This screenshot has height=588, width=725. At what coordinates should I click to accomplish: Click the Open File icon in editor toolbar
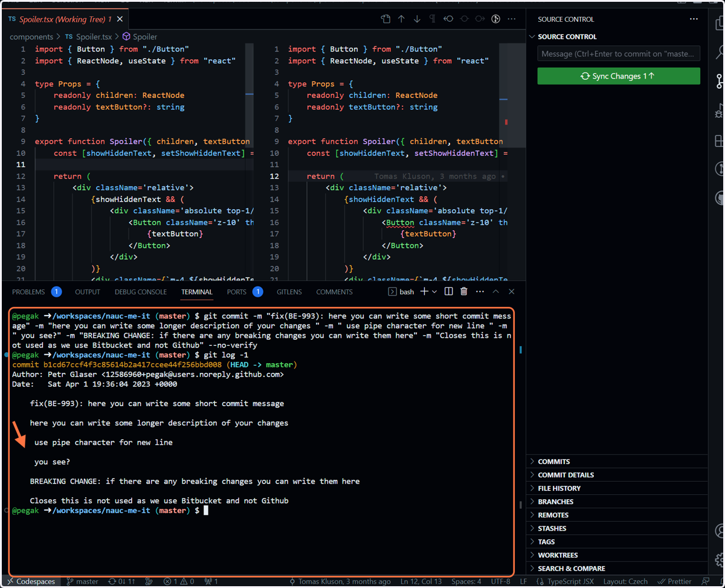pos(385,19)
